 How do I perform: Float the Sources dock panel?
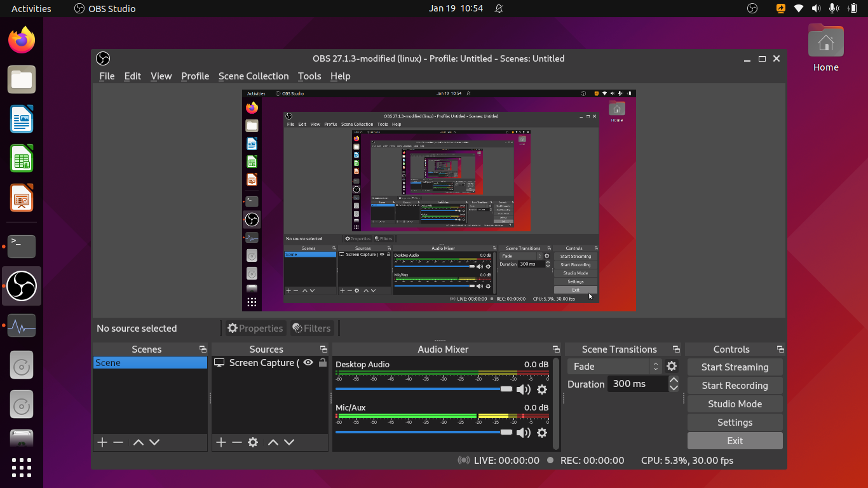[323, 349]
